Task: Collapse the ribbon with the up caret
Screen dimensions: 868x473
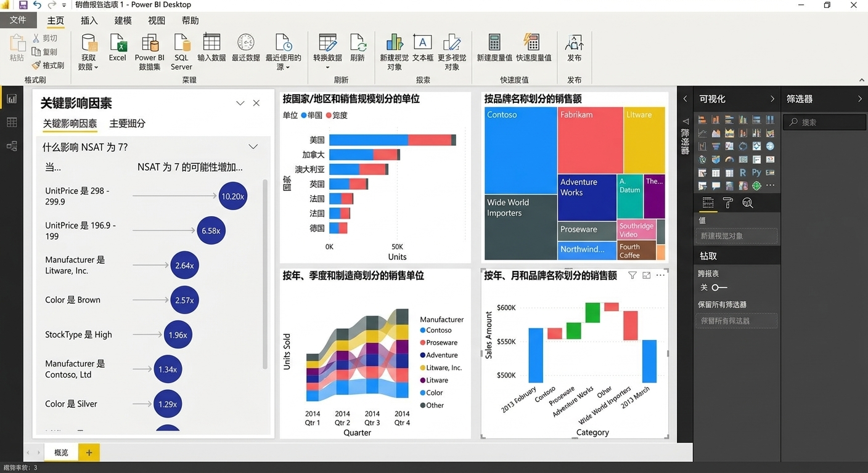Action: 861,80
